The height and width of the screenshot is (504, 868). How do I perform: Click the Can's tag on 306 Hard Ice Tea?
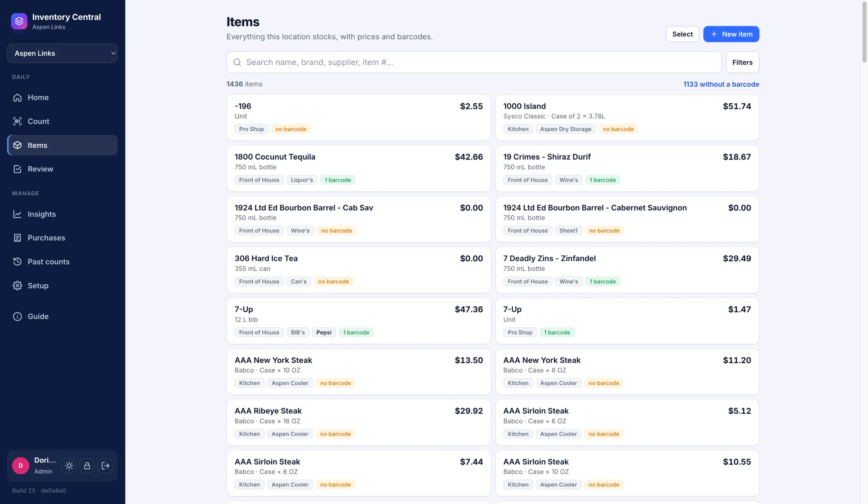pyautogui.click(x=298, y=281)
